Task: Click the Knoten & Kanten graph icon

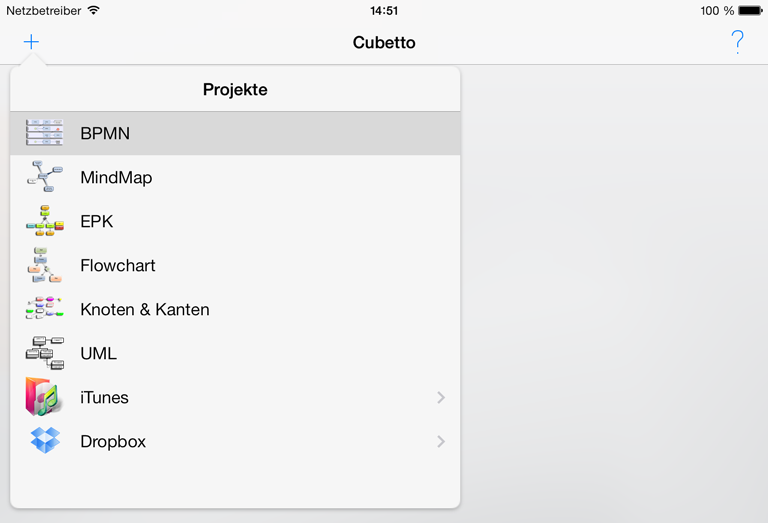Action: [45, 309]
